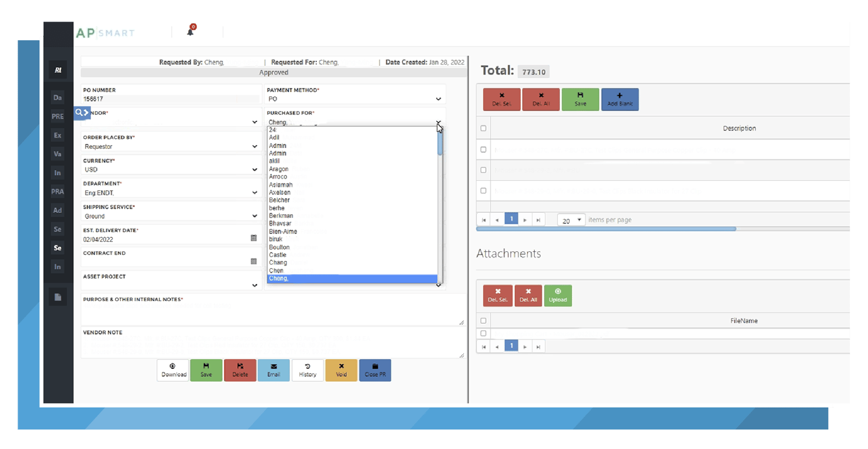Void this purchase order
The height and width of the screenshot is (449, 868).
point(341,370)
